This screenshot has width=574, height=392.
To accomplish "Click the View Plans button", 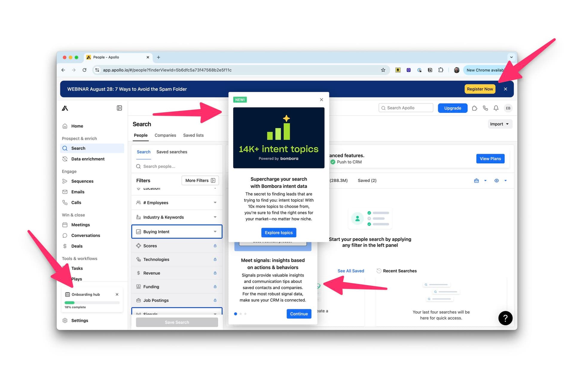I will coord(490,159).
